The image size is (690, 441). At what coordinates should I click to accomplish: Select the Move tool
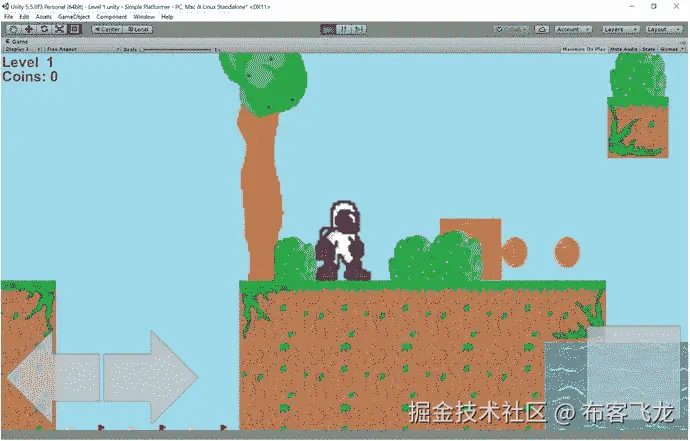click(x=29, y=29)
